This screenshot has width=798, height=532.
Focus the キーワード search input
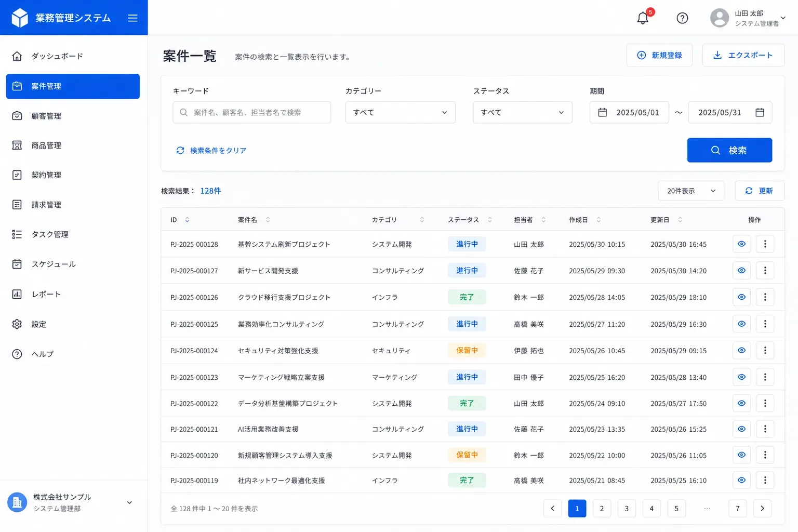pyautogui.click(x=252, y=112)
